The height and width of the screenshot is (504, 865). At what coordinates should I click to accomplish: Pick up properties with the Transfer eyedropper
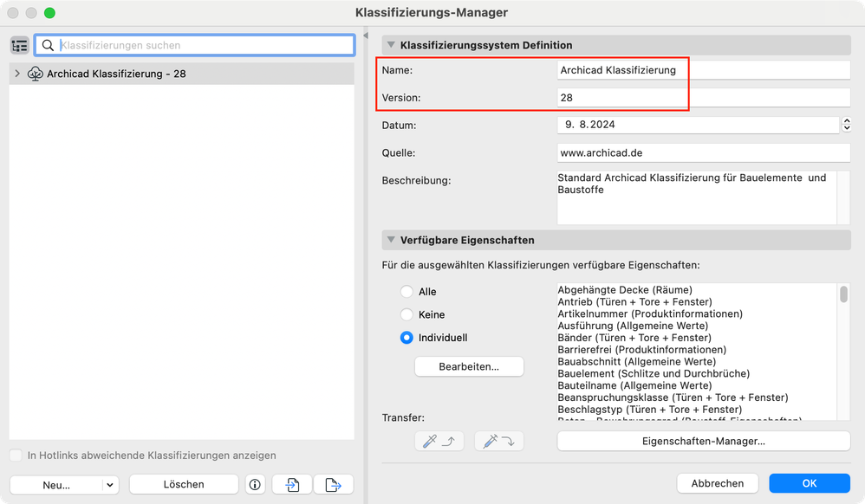pyautogui.click(x=439, y=442)
